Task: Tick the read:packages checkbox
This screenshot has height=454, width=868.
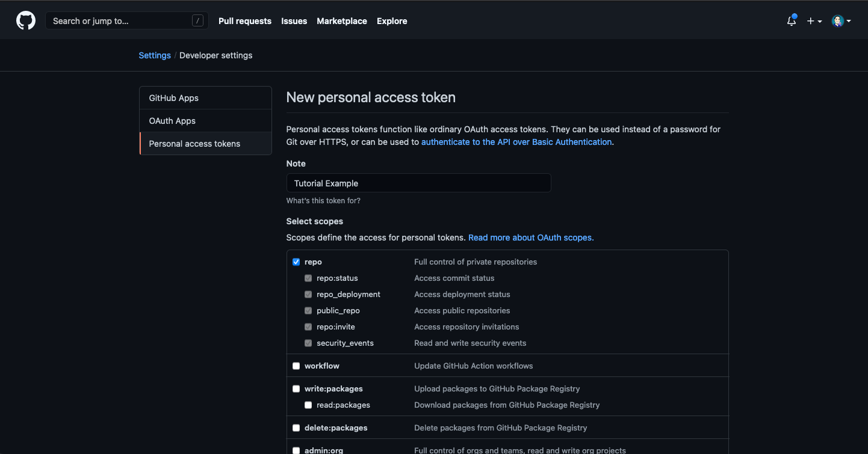Action: (x=308, y=405)
